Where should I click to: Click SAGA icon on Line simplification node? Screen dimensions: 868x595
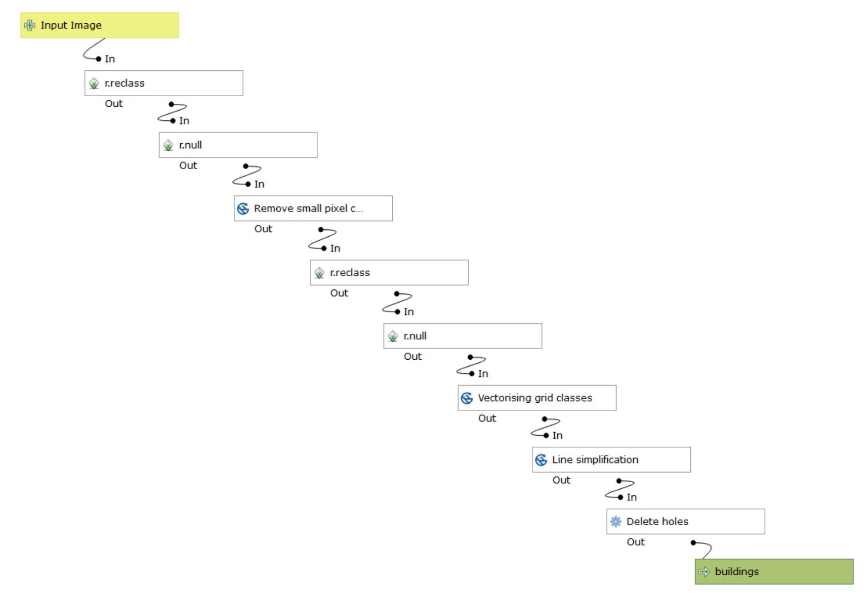(x=542, y=460)
